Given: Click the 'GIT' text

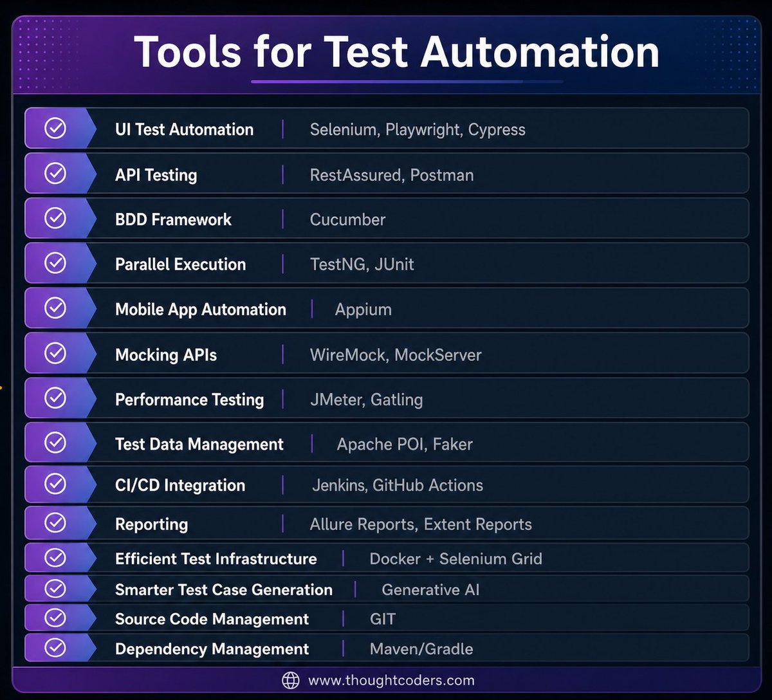Looking at the screenshot, I should tap(383, 619).
